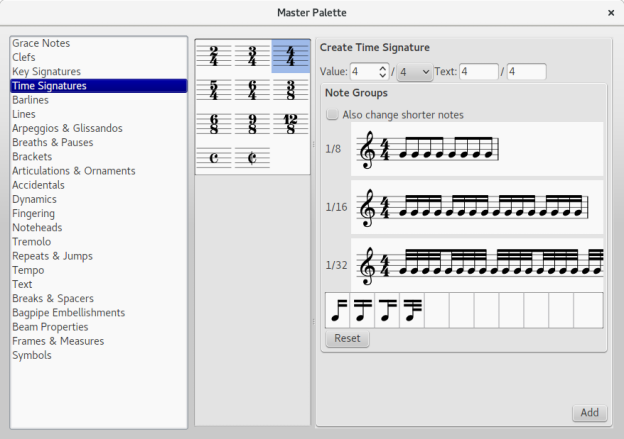Image resolution: width=624 pixels, height=439 pixels.
Task: Select the 3/4 time signature
Action: pos(253,56)
